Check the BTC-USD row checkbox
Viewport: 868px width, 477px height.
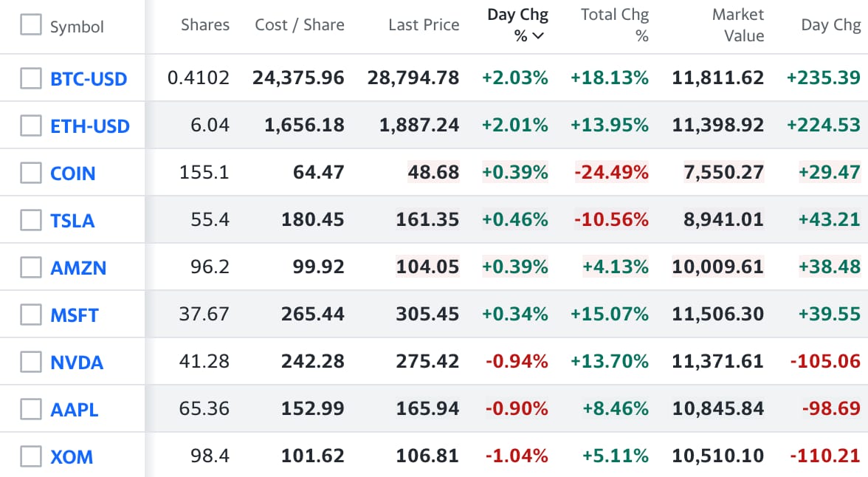coord(31,78)
